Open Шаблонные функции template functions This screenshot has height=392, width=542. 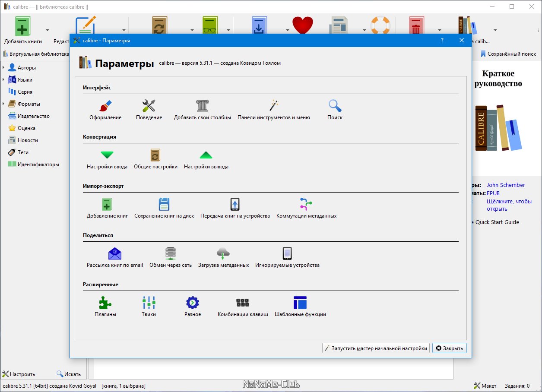click(300, 307)
